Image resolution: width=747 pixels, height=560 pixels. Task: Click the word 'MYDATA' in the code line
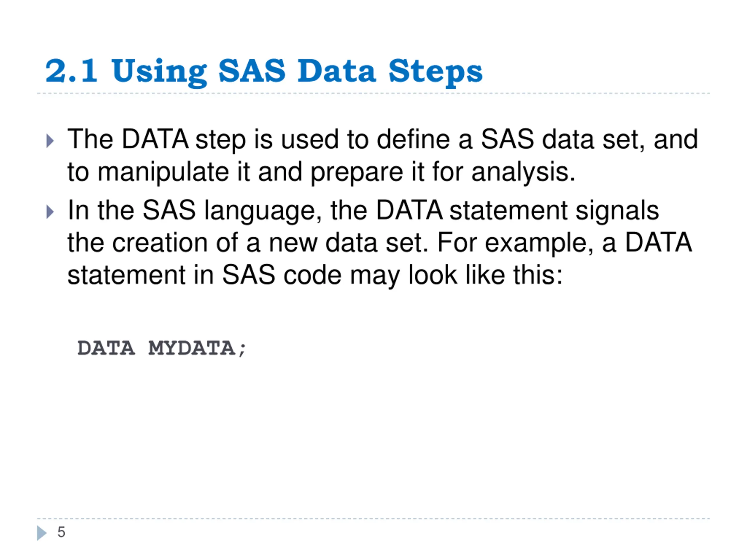tap(192, 348)
